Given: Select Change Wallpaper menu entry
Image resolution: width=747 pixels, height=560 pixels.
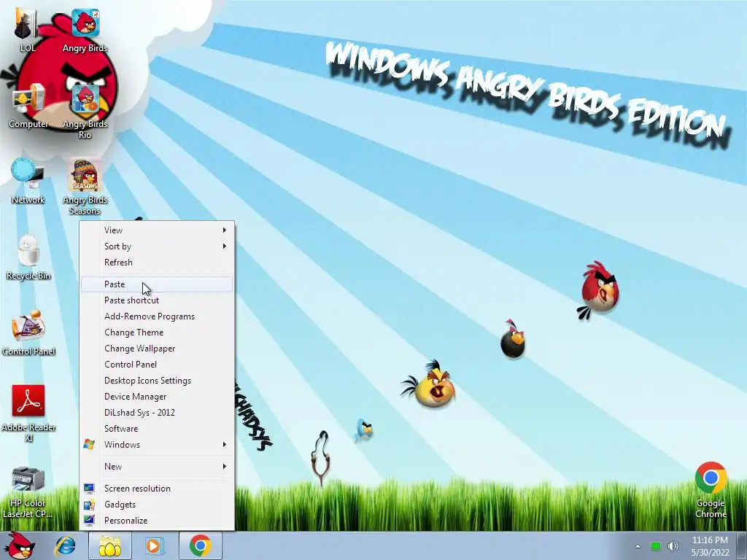Looking at the screenshot, I should (x=157, y=349).
